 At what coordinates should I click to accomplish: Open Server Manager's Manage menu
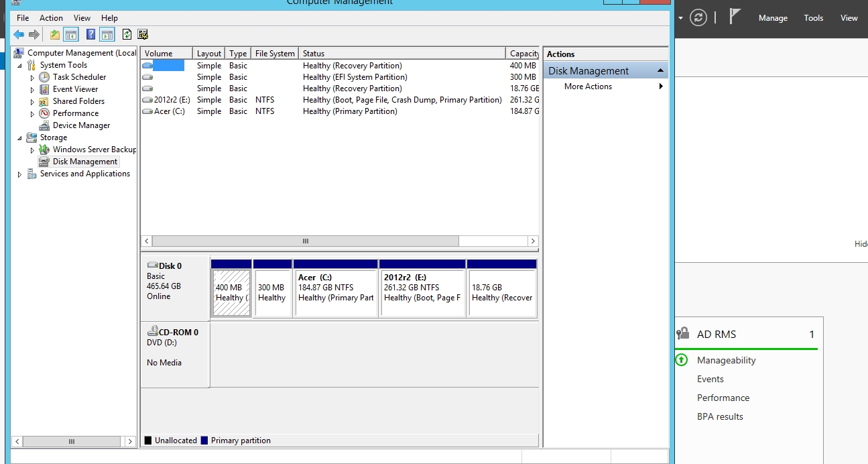tap(773, 18)
